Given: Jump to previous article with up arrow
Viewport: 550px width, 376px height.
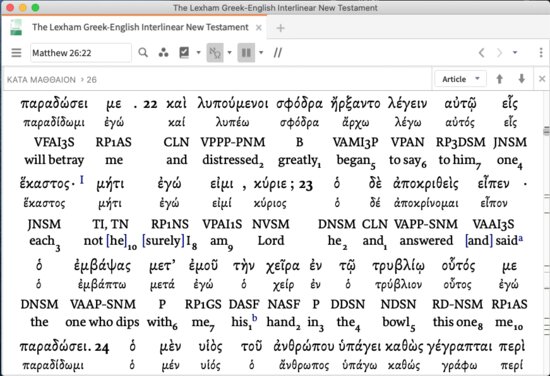Looking at the screenshot, I should click(499, 79).
